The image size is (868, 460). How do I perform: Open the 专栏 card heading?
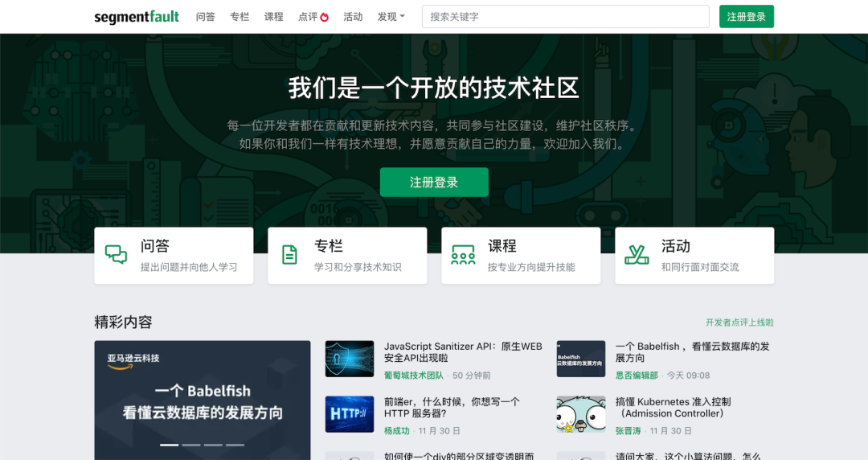click(329, 246)
